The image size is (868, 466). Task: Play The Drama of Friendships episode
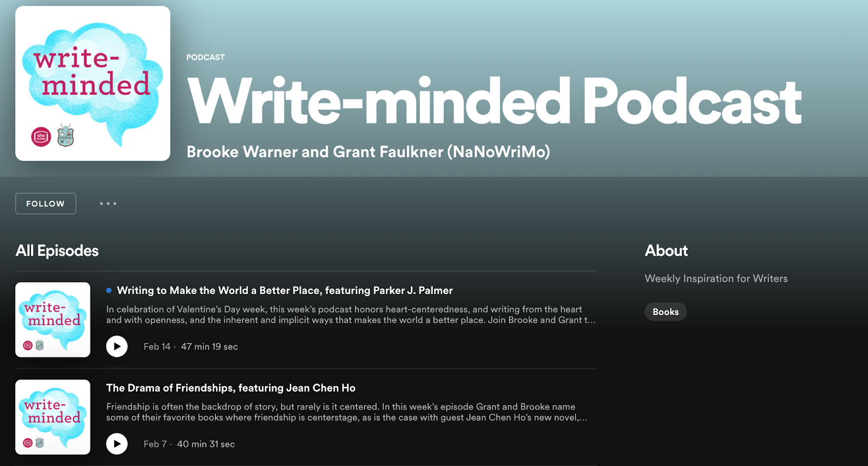[x=117, y=444]
